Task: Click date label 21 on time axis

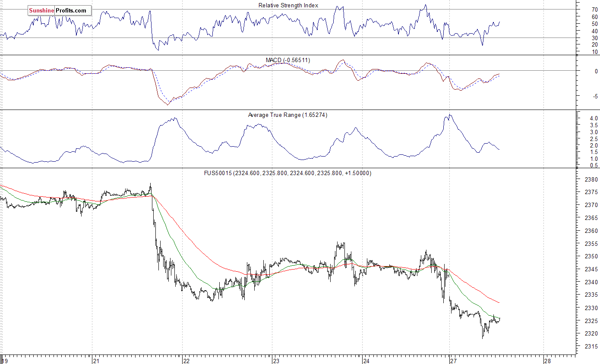Action: 96,361
